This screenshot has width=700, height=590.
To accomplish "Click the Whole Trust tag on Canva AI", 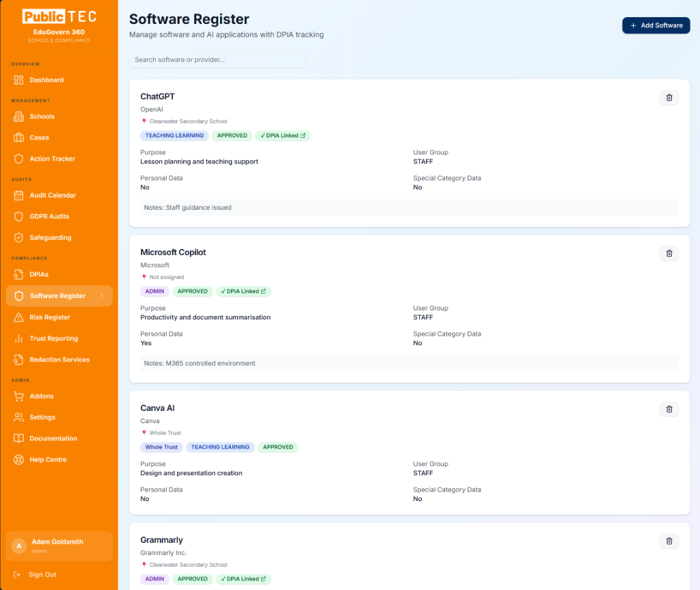I will (161, 447).
